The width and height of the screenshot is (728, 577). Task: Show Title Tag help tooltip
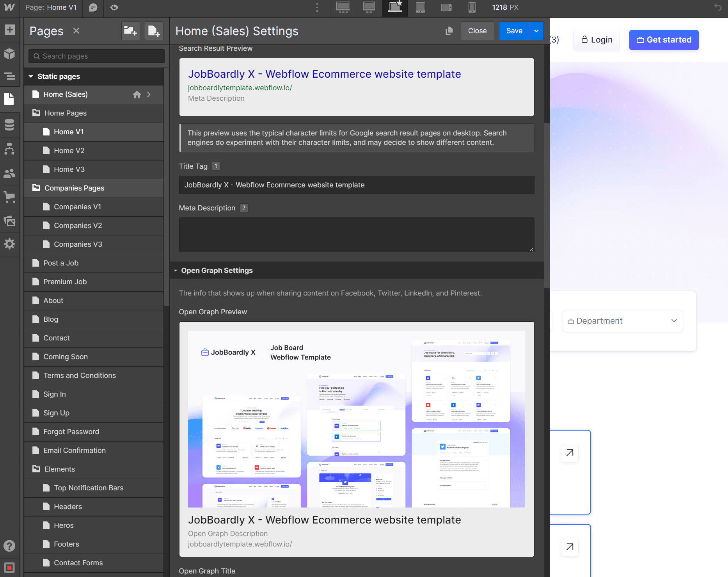[216, 166]
